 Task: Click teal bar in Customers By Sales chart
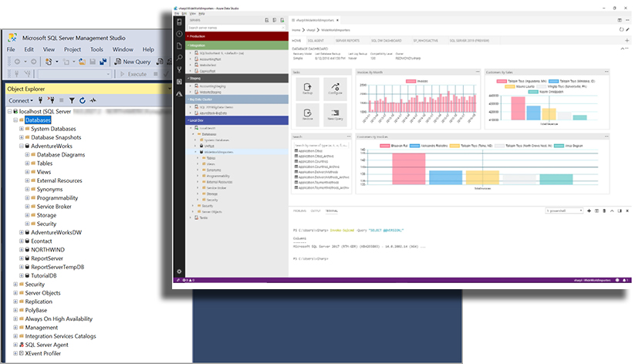579,117
